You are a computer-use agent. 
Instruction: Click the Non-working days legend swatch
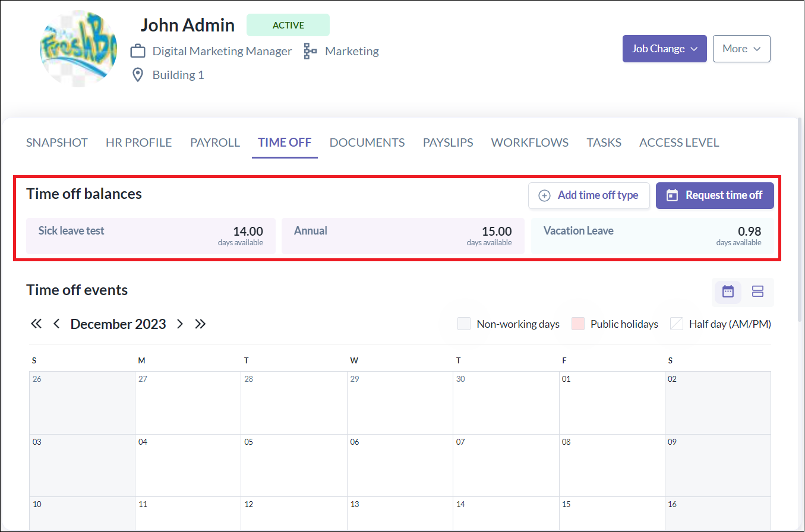(464, 324)
